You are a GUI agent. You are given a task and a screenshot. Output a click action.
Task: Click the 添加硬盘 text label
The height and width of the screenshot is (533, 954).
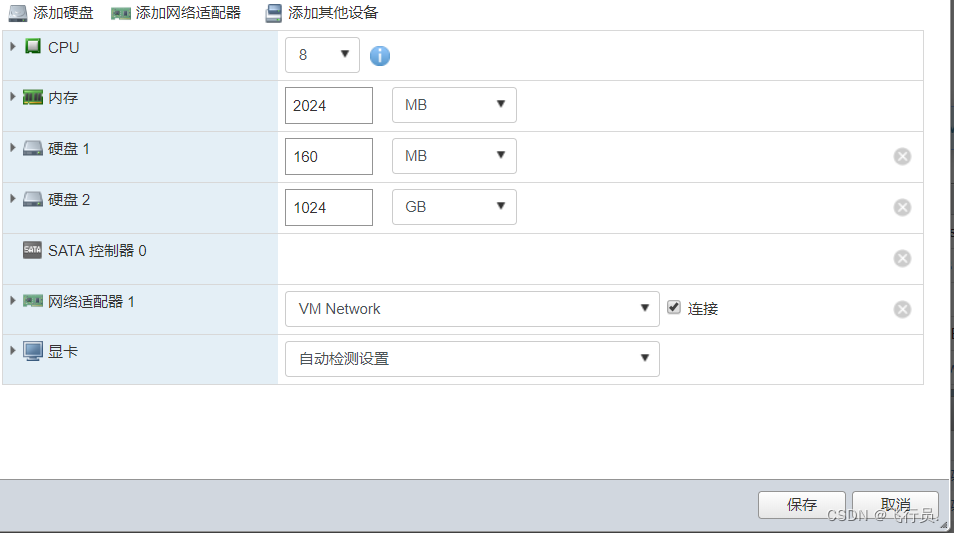coord(63,13)
